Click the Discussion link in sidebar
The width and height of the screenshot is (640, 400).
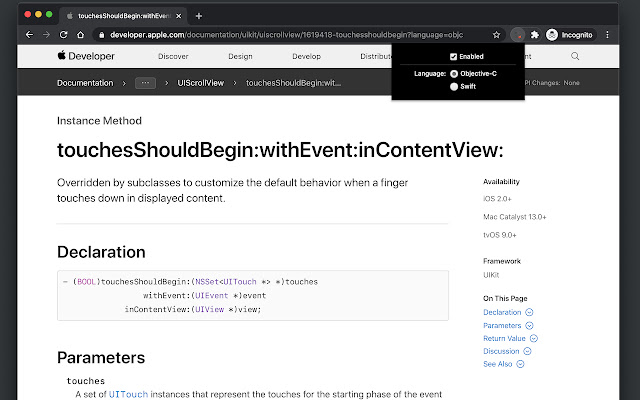coord(501,351)
